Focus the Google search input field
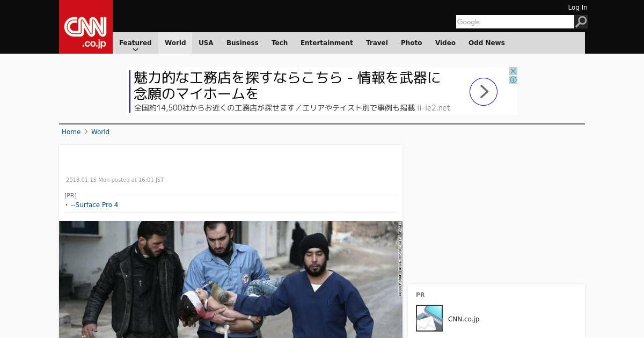 click(515, 22)
